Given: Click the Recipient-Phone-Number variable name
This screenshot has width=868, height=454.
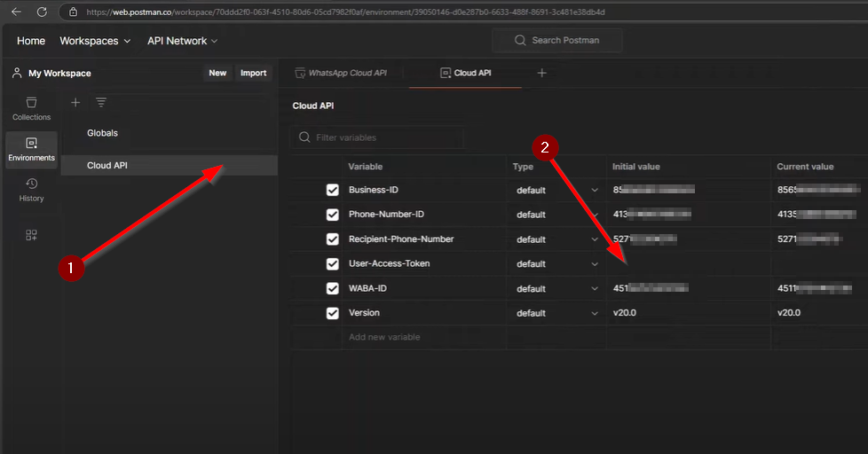Looking at the screenshot, I should pyautogui.click(x=401, y=239).
